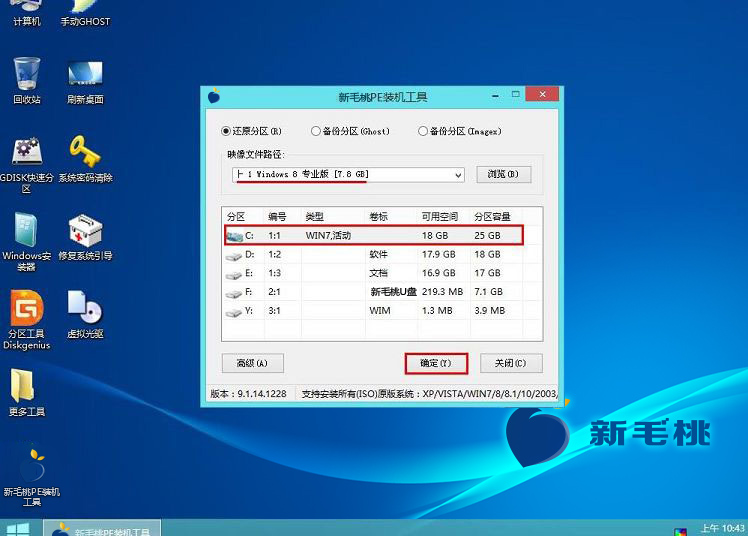Click the 分区容量 column header
The height and width of the screenshot is (536, 748).
[492, 217]
